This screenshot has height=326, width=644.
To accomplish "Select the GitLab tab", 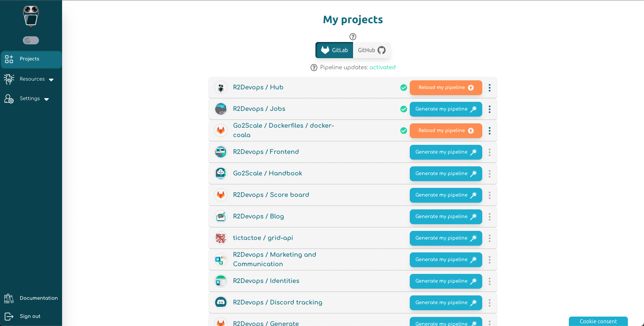I will [x=334, y=50].
